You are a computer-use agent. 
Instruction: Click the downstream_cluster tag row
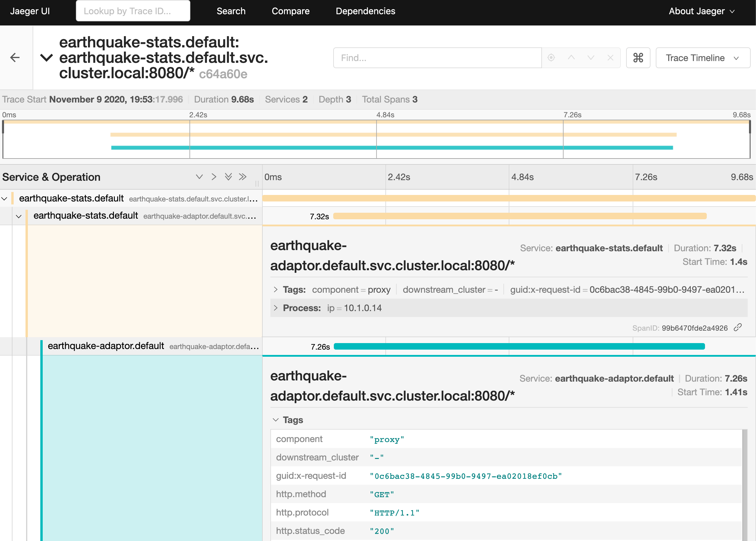tap(506, 457)
